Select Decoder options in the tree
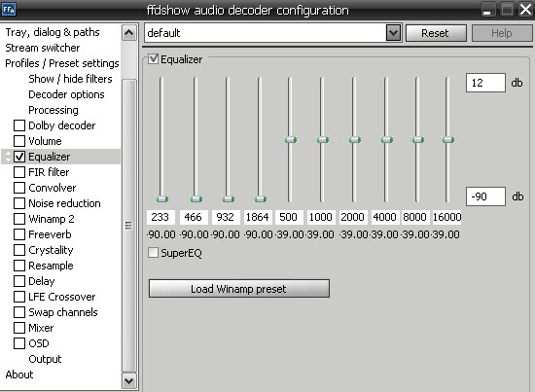This screenshot has height=392, width=535. 66,94
